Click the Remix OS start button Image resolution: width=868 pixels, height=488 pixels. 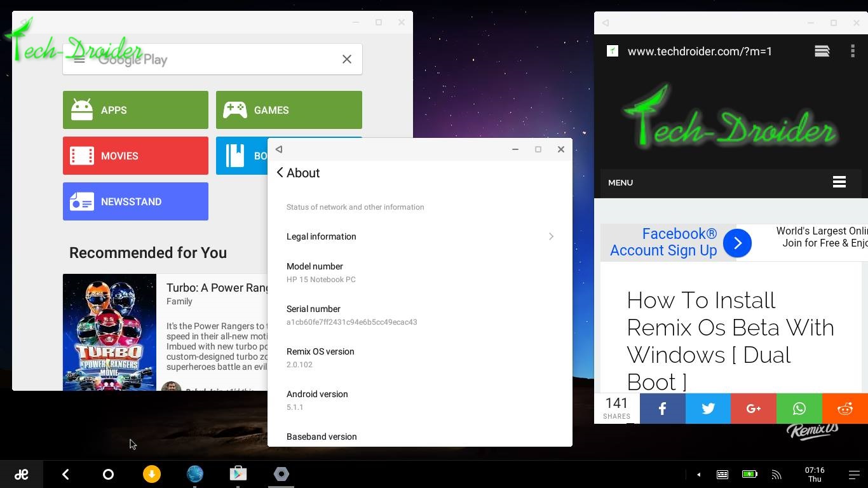tap(22, 474)
